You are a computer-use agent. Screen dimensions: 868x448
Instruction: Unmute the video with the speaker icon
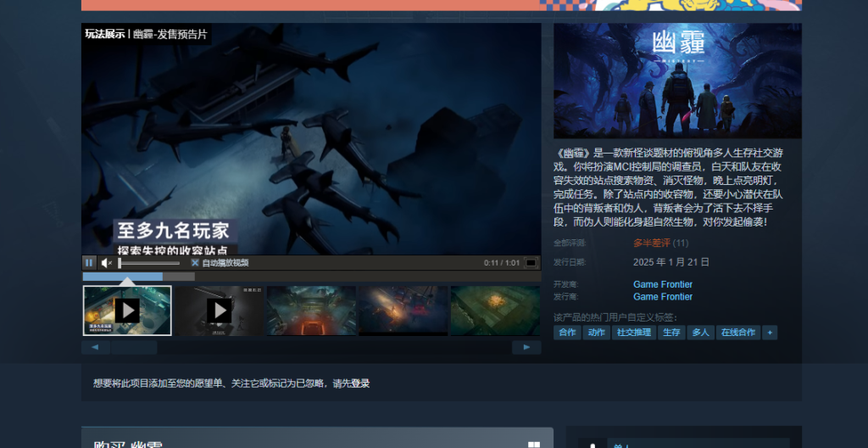pyautogui.click(x=106, y=263)
